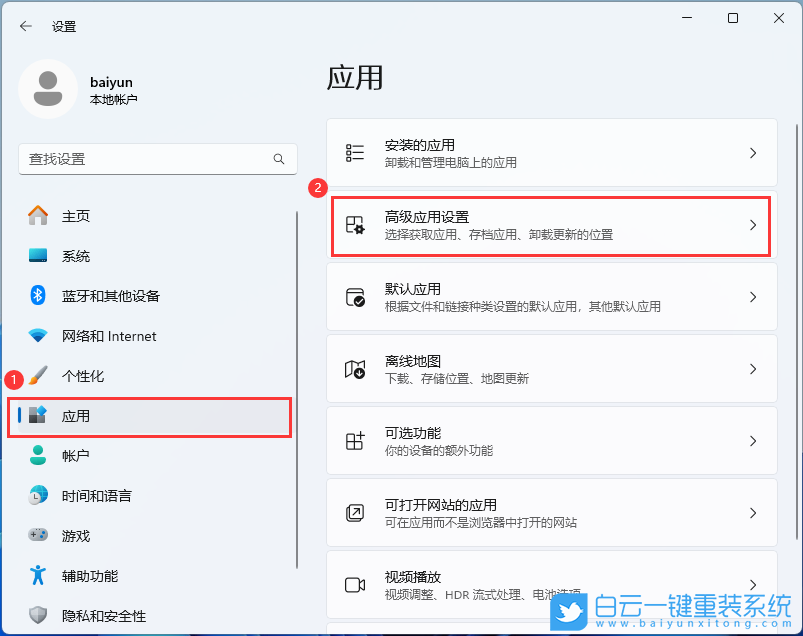Click the baiyun account avatar picture
Viewport: 803px width, 636px height.
click(x=47, y=89)
